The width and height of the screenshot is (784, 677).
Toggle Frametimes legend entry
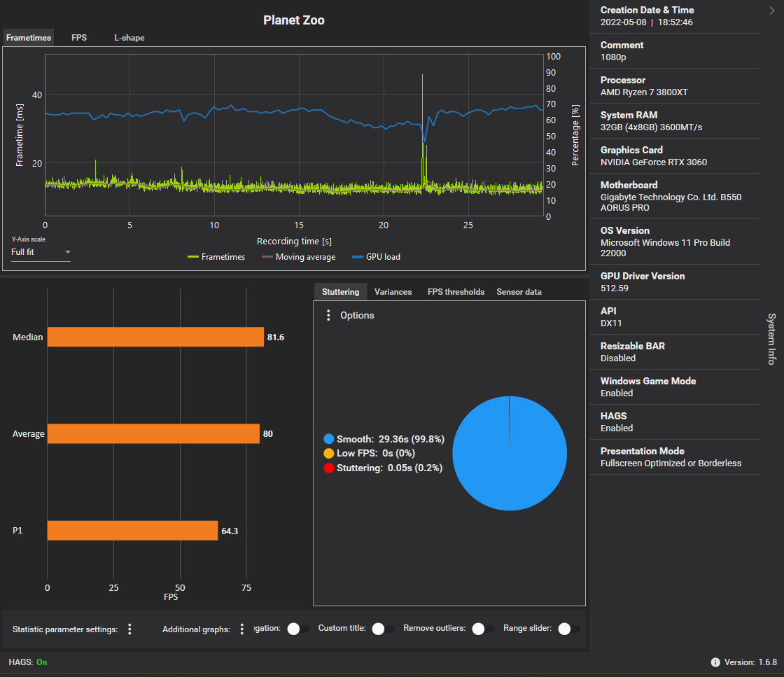coord(216,257)
